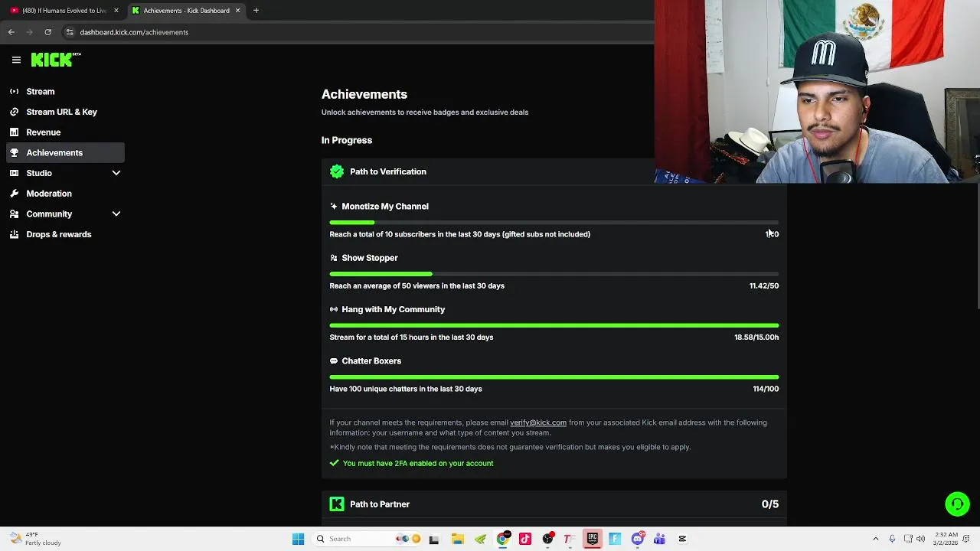Click the Moderation wrench icon
The width and height of the screenshot is (980, 551).
14,194
